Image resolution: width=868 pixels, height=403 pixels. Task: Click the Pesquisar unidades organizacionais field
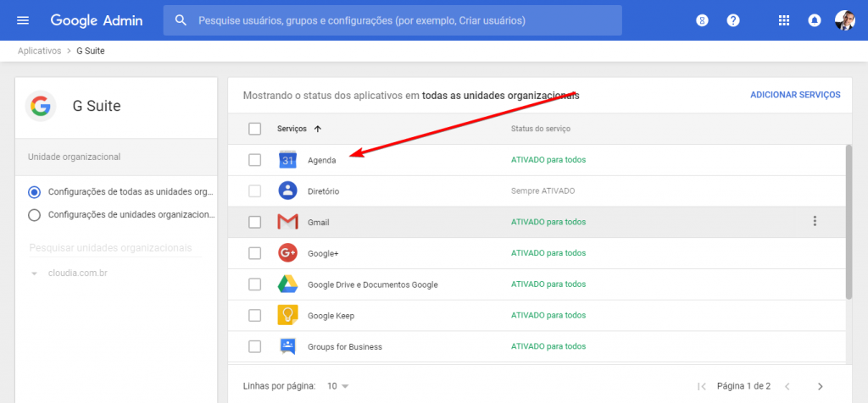115,248
